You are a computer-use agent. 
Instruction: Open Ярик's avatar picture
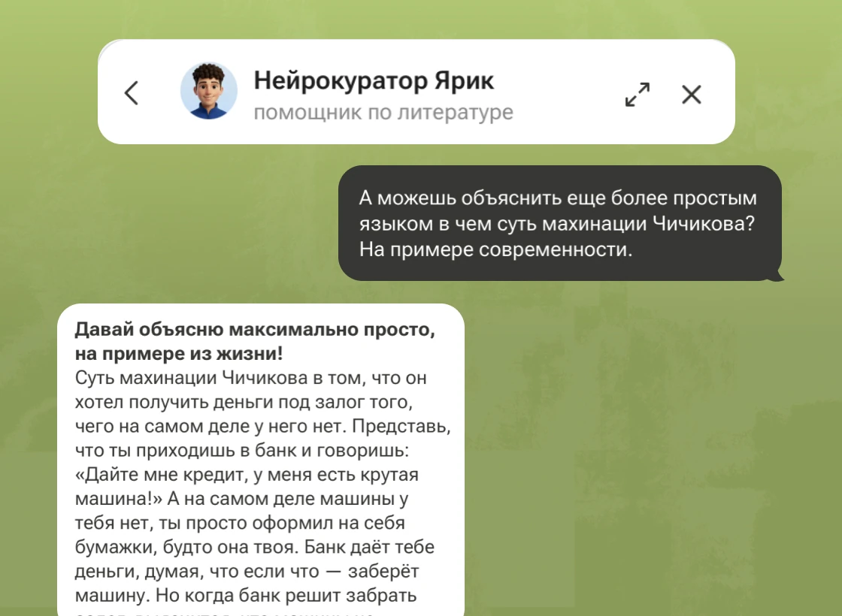pyautogui.click(x=208, y=92)
